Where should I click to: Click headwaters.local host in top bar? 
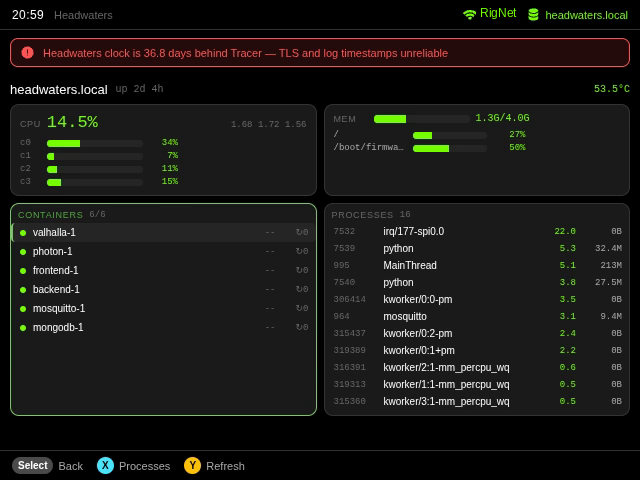click(587, 16)
